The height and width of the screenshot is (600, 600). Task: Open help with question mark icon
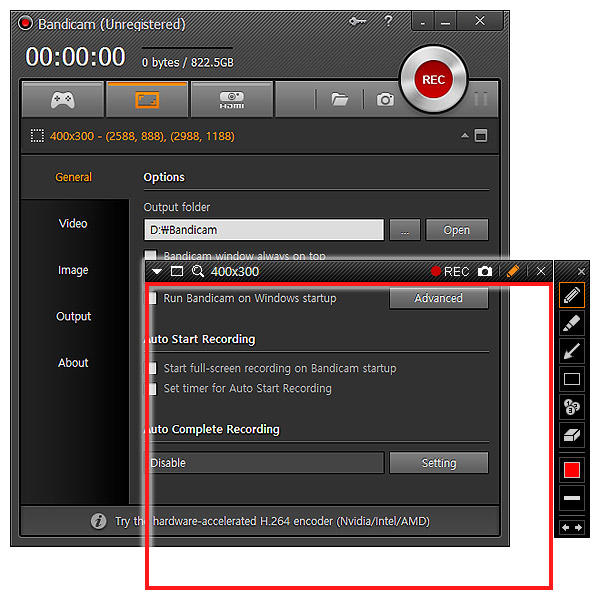[388, 21]
